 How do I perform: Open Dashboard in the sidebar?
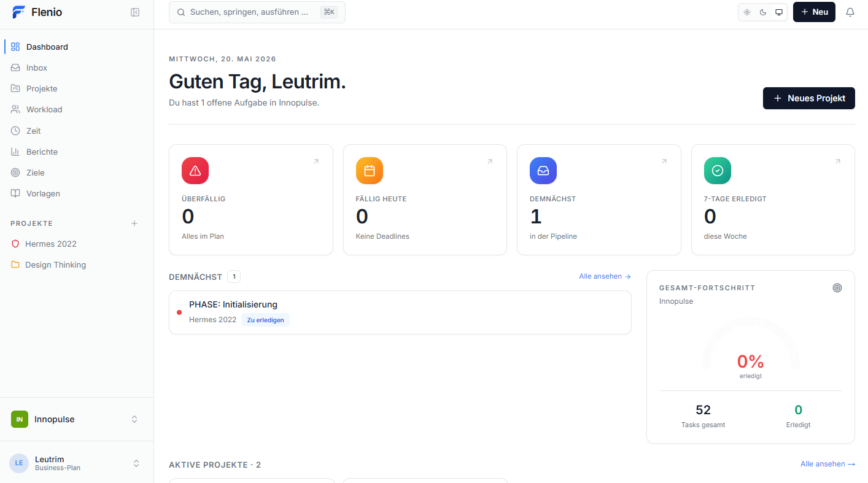pos(77,47)
